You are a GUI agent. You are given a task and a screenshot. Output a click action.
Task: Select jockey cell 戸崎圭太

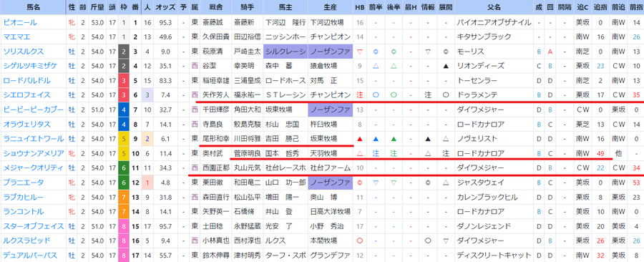click(248, 52)
